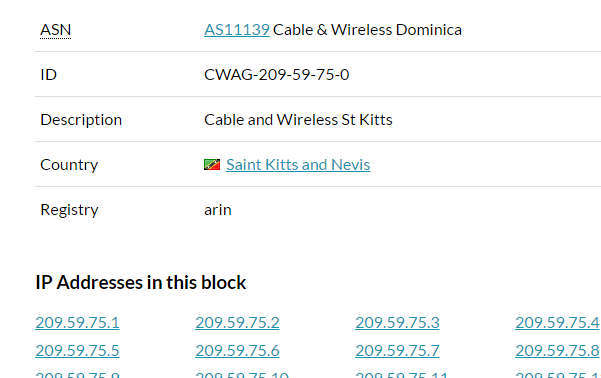Click the Cable and Wireless St Kitts description

point(298,120)
